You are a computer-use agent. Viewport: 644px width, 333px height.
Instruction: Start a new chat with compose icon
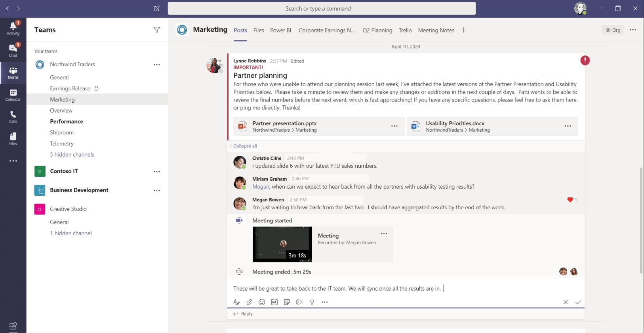point(157,8)
